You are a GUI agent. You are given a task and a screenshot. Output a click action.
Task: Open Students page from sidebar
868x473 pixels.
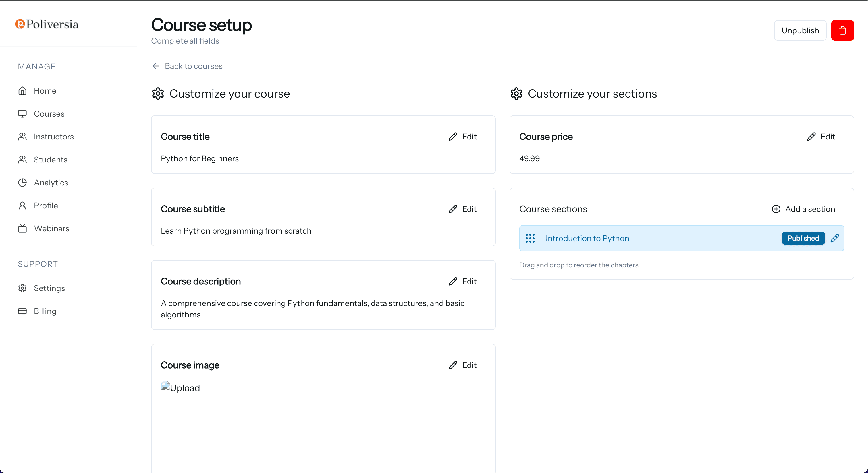[x=51, y=160]
